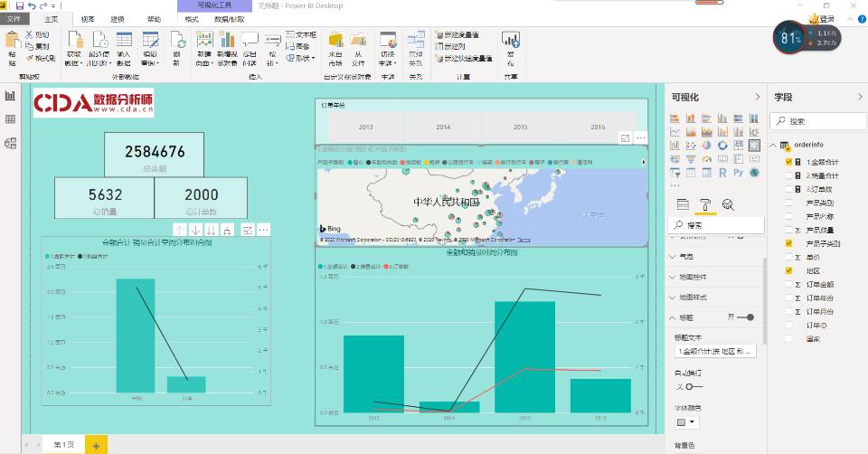Select the R script visual icon
Screen dimensions: 868x454
point(722,173)
